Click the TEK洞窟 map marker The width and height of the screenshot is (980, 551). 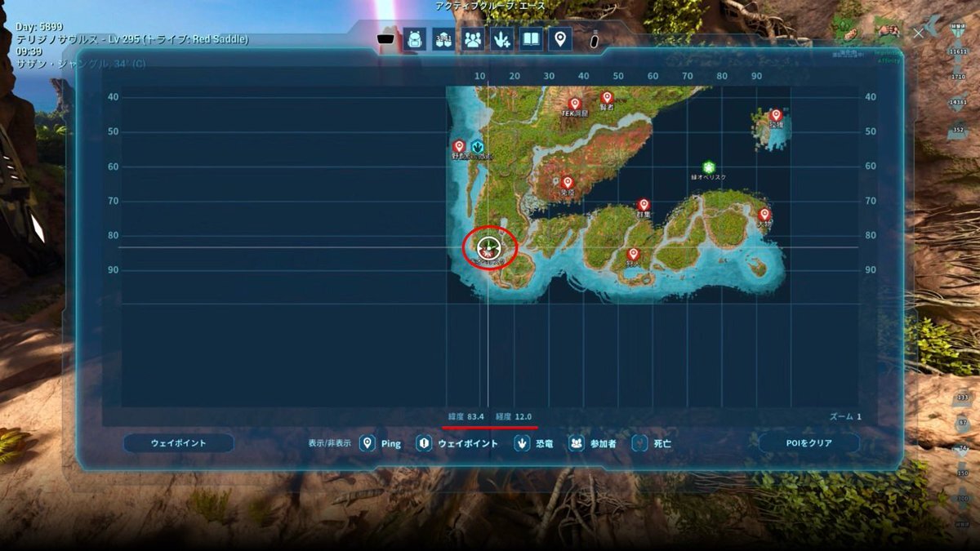coord(575,104)
